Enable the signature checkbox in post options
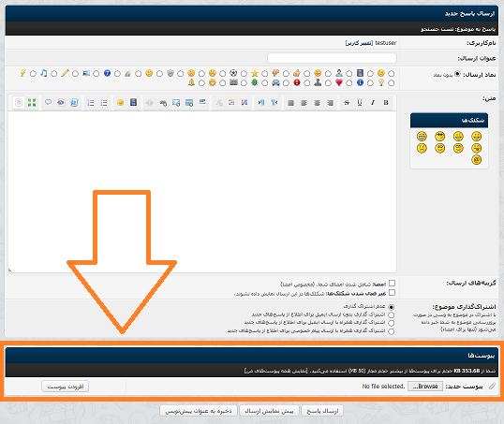The image size is (504, 424). pyautogui.click(x=392, y=284)
